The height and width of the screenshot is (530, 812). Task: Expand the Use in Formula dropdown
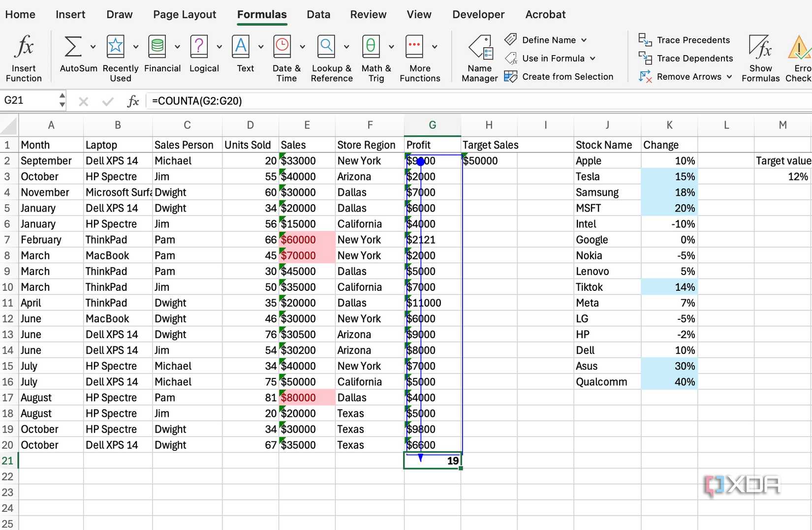pyautogui.click(x=593, y=59)
